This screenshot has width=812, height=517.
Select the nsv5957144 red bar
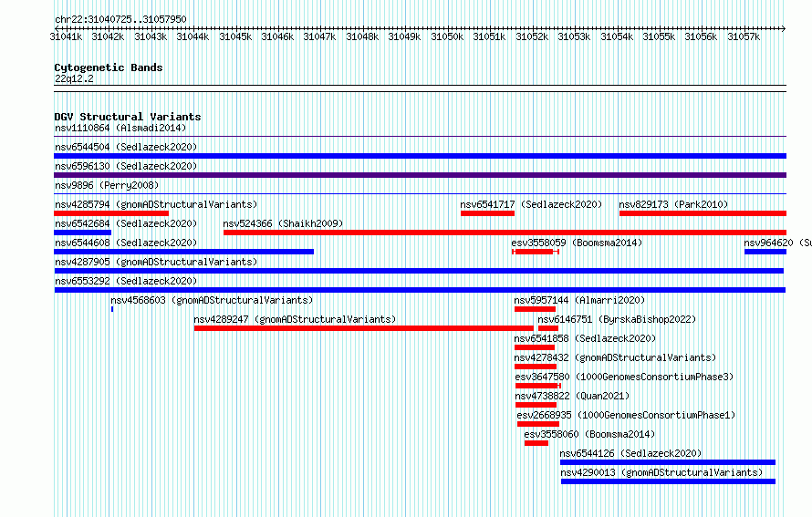(x=535, y=309)
